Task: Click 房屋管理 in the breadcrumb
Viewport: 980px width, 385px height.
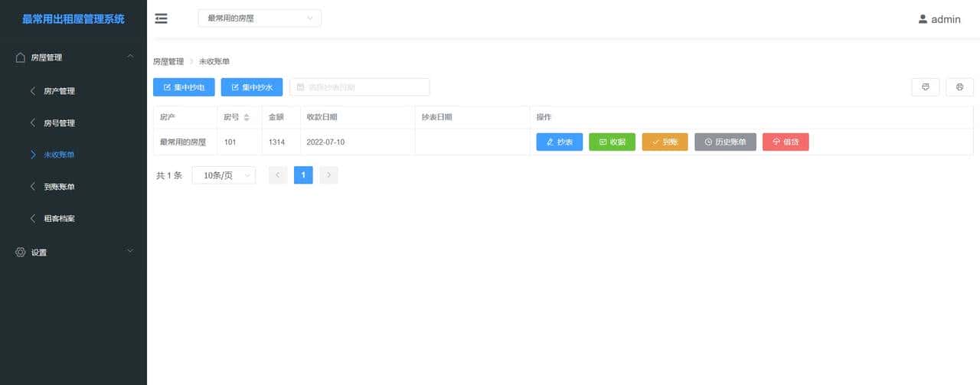Action: pyautogui.click(x=168, y=61)
